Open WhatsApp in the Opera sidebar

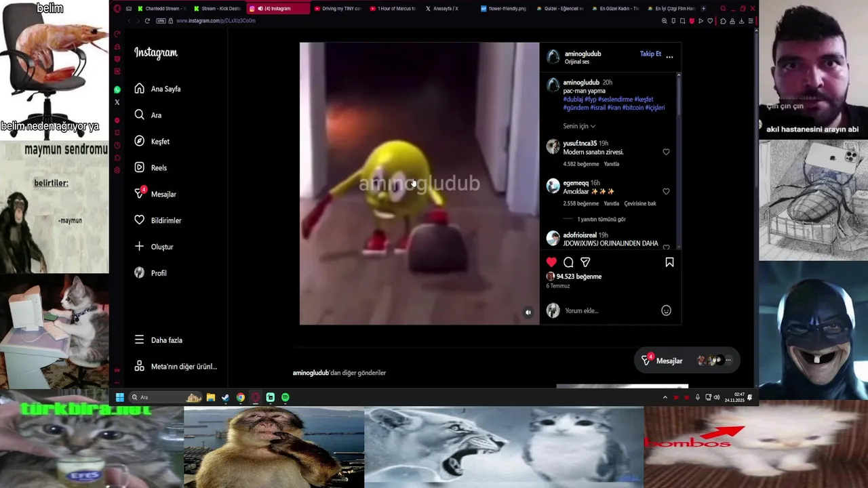pyautogui.click(x=117, y=89)
